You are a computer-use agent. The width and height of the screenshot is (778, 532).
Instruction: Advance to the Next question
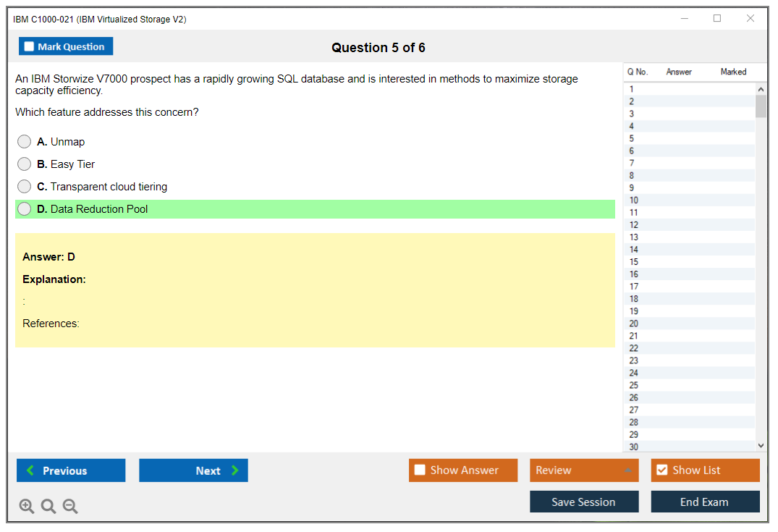[193, 470]
